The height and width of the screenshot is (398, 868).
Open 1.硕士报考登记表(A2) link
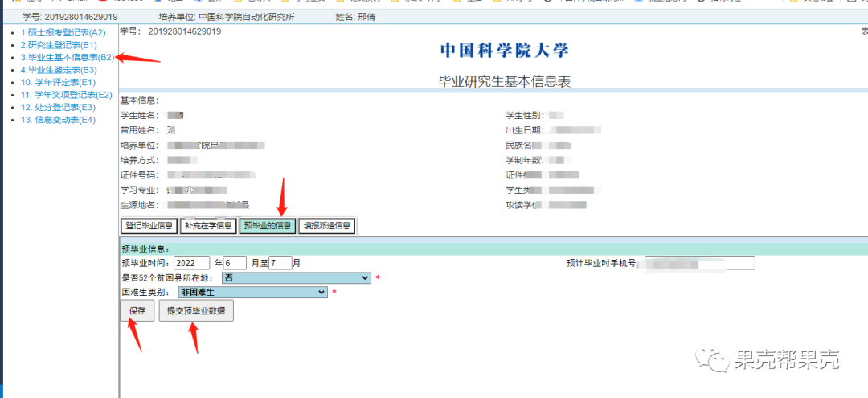[63, 33]
